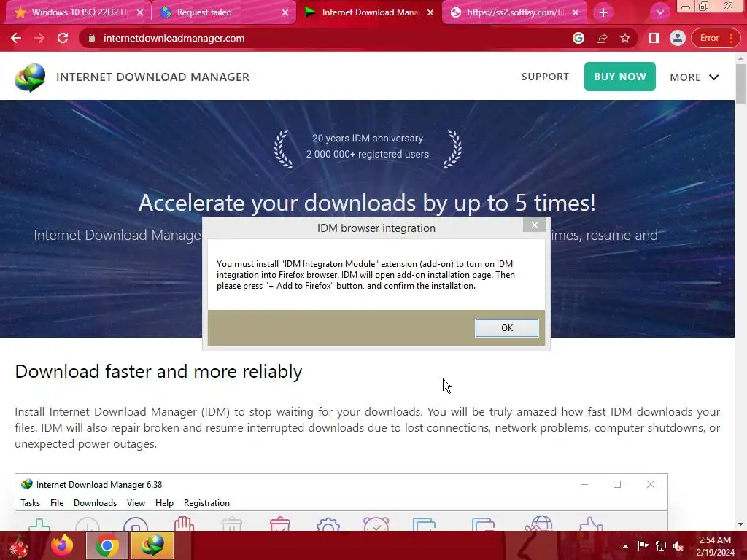This screenshot has width=747, height=560.
Task: Click Registration menu in IDM screenshot
Action: pos(206,503)
